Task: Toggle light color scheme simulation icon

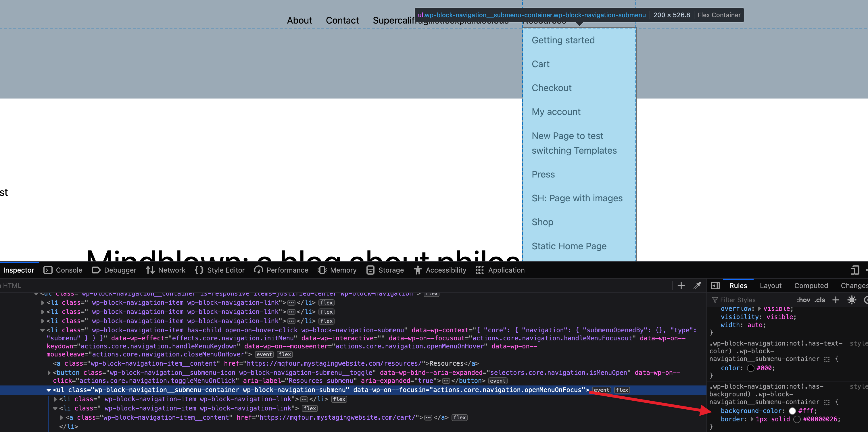Action: point(852,300)
